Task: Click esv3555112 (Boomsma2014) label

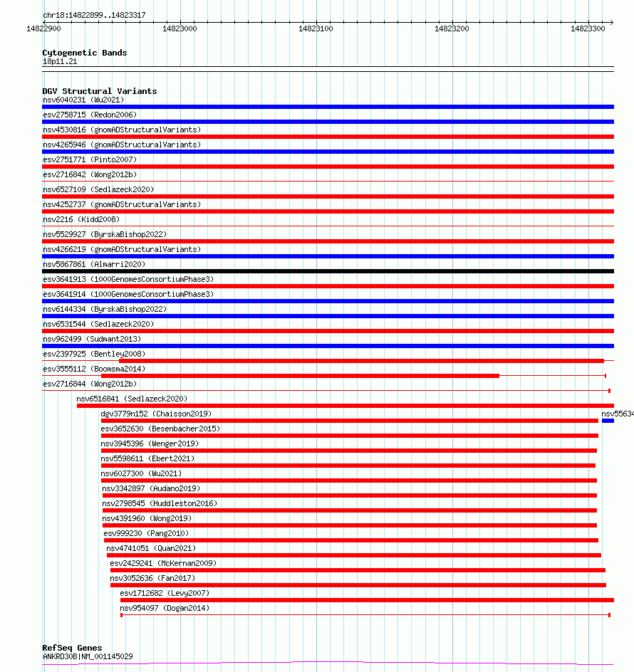Action: 94,369
